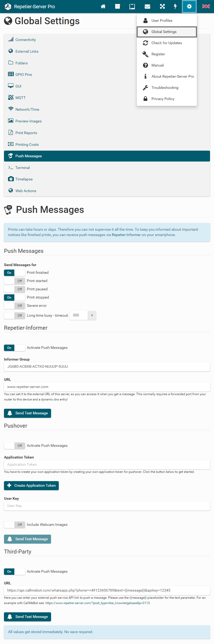Click the Create Application Token button

[31, 485]
